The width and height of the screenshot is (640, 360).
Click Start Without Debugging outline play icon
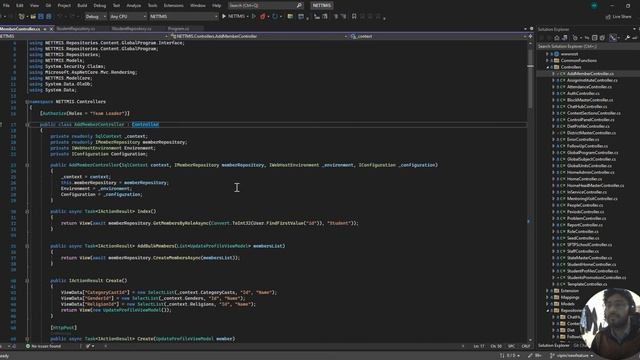253,16
